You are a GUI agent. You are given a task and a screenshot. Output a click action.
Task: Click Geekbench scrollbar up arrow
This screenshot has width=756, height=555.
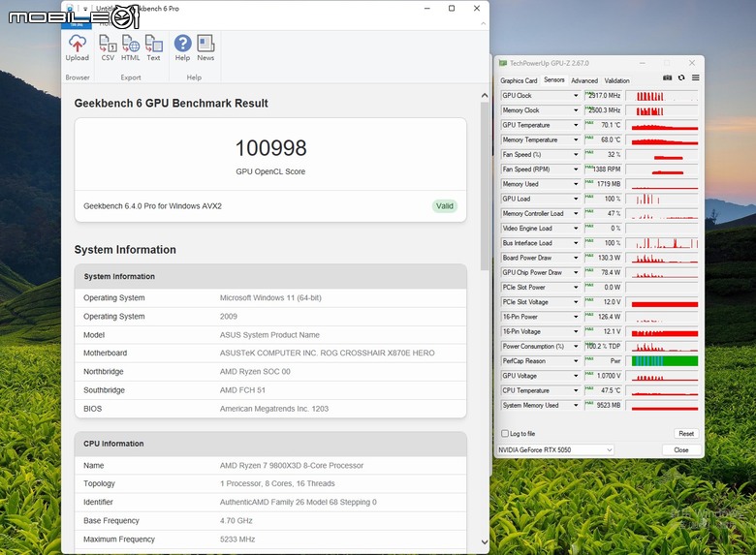click(485, 96)
